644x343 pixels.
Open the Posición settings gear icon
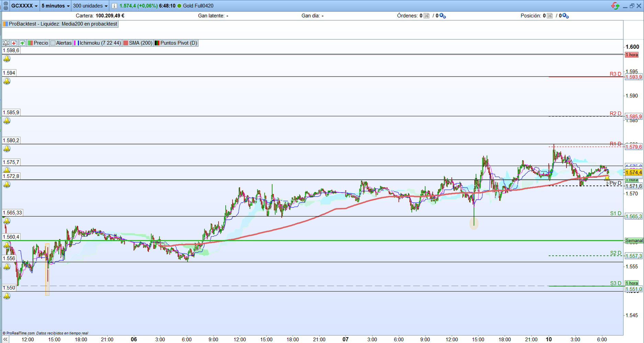click(x=565, y=15)
